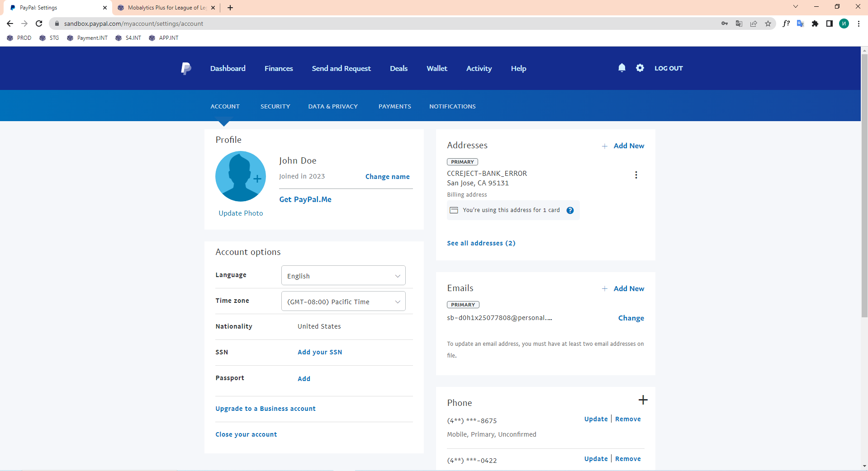Viewport: 868px width, 471px height.
Task: Switch to the DATA & PRIVACY tab
Action: coord(333,106)
